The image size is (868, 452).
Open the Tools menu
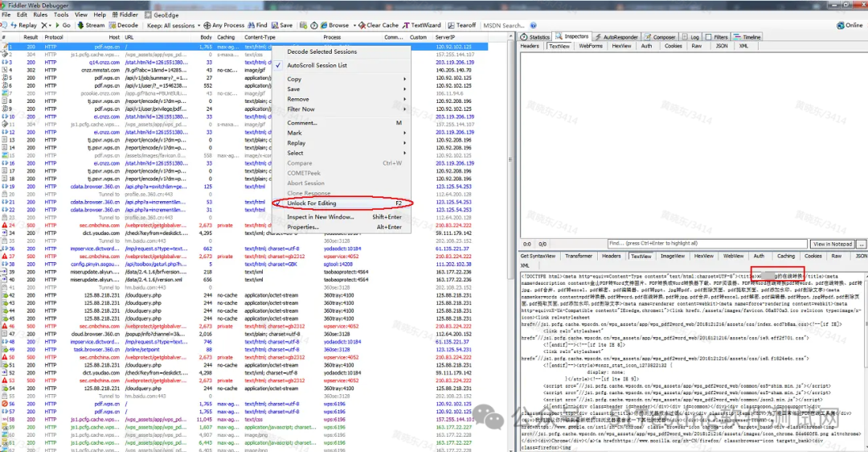pyautogui.click(x=61, y=15)
